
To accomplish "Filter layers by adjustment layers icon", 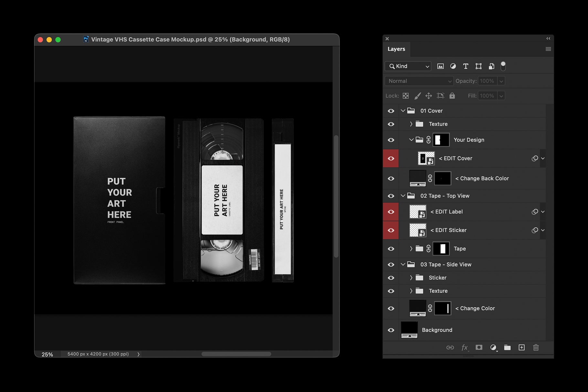I will click(453, 66).
